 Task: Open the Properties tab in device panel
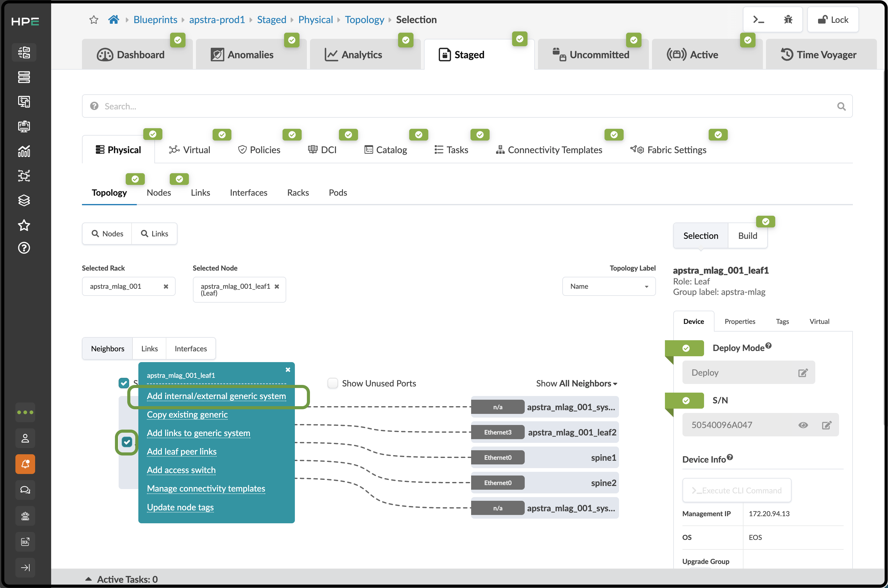coord(739,321)
